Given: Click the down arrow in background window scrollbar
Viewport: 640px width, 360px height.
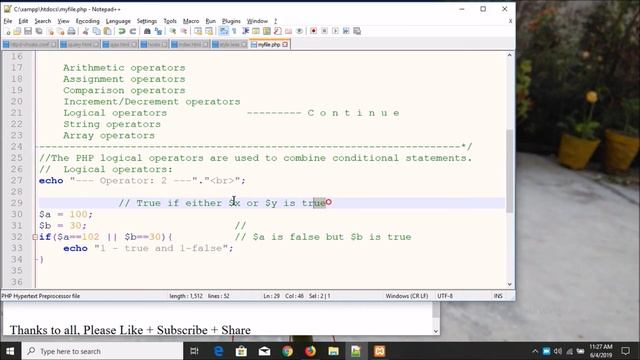Looking at the screenshot, I should (436, 331).
